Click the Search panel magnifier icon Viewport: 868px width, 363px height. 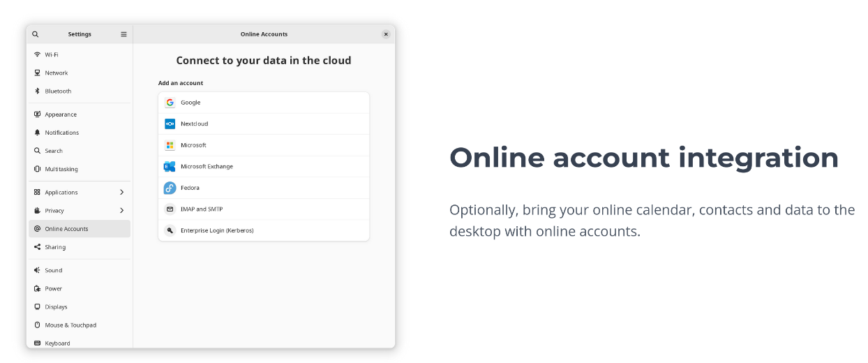click(x=38, y=151)
